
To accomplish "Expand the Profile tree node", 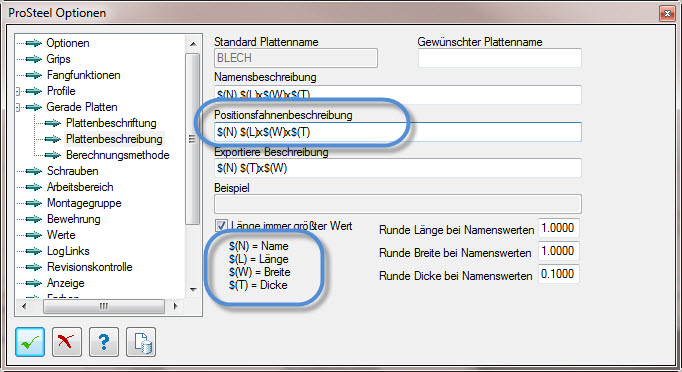I will click(18, 91).
